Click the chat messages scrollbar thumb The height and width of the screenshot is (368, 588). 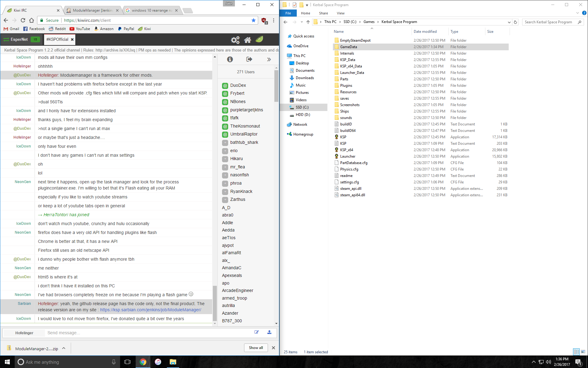pyautogui.click(x=215, y=303)
